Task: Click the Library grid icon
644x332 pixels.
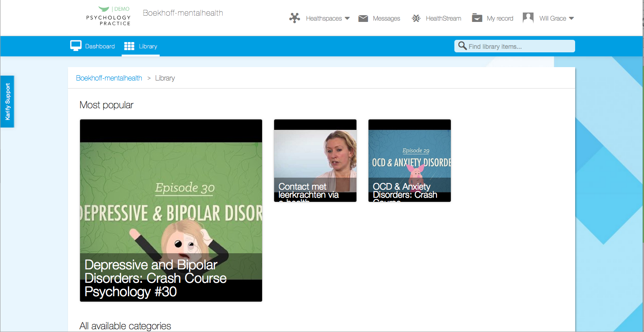Action: (129, 46)
